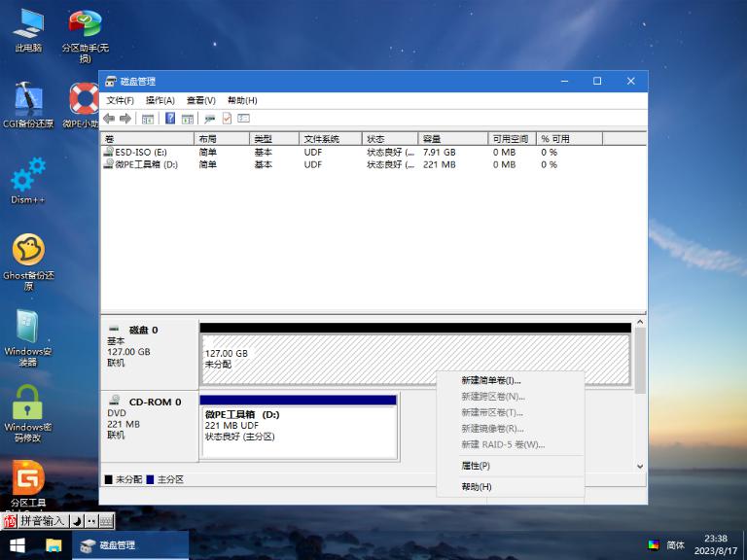Click the view settings toolbar icon
The height and width of the screenshot is (560, 747).
tap(243, 118)
